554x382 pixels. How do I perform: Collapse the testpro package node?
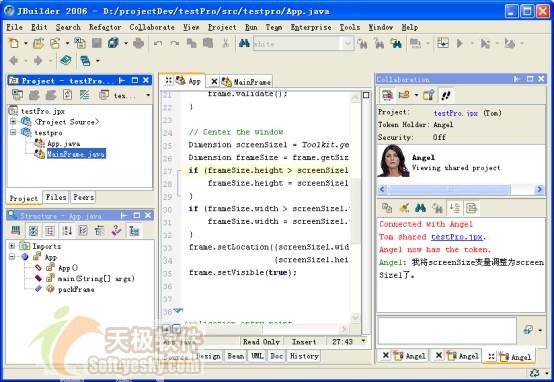tap(13, 132)
